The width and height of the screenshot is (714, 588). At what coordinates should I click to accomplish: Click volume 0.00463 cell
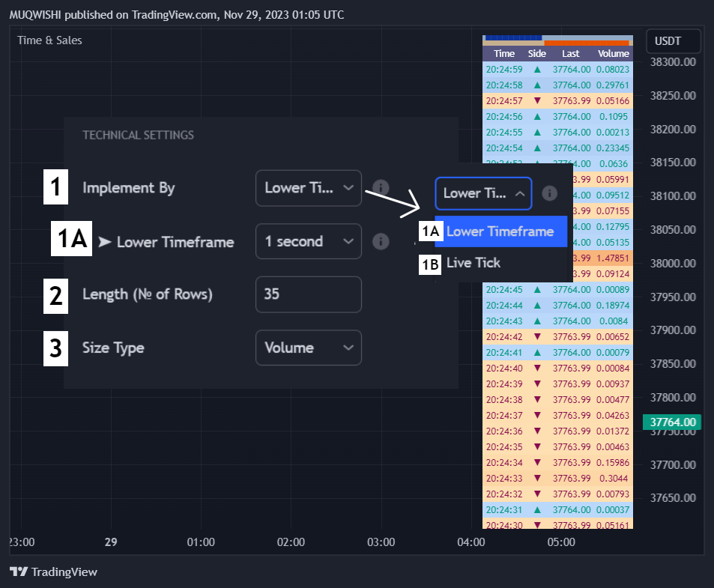click(x=613, y=447)
